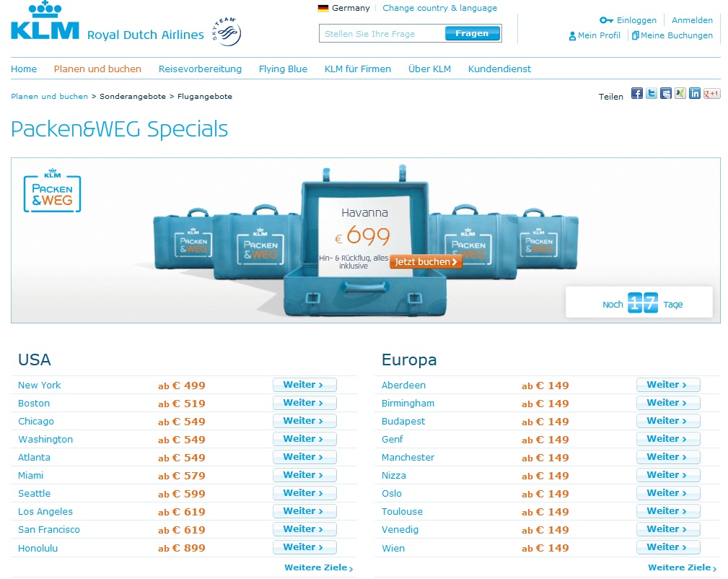Image resolution: width=728 pixels, height=579 pixels.
Task: Share via the Myspace icon
Action: point(666,93)
